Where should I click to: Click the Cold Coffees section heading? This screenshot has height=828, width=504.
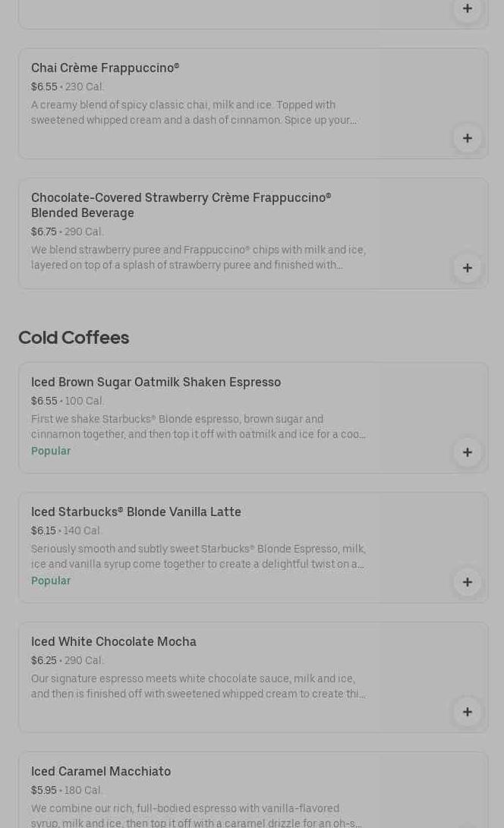click(x=74, y=338)
